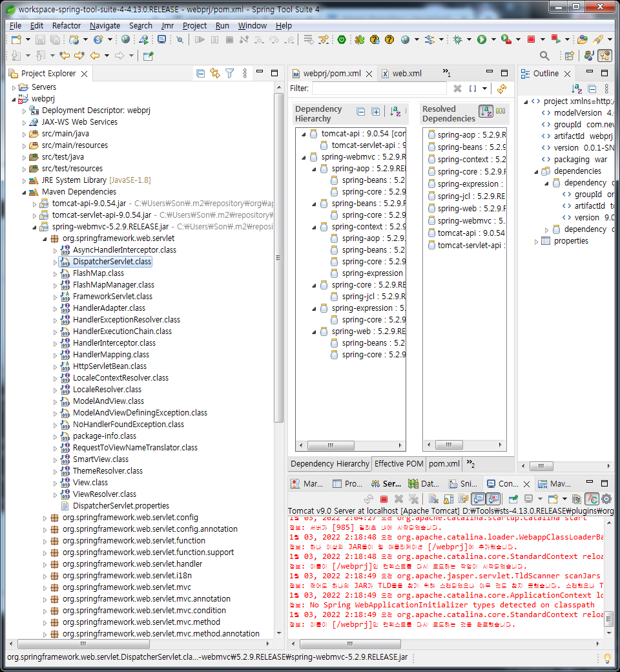Collapse org.springframework.web.servlet package
The width and height of the screenshot is (620, 672).
click(x=45, y=238)
